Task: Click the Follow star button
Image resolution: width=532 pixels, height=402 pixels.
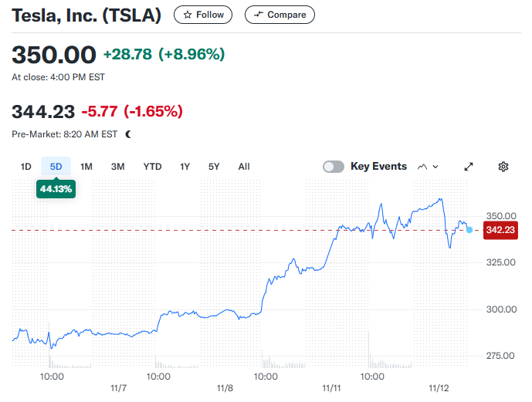Action: (204, 15)
